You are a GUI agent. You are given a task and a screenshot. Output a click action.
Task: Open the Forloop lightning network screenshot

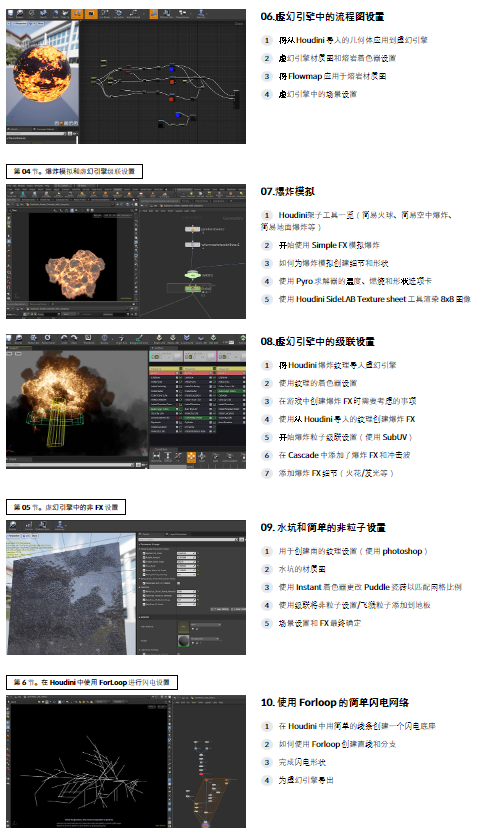tap(126, 761)
